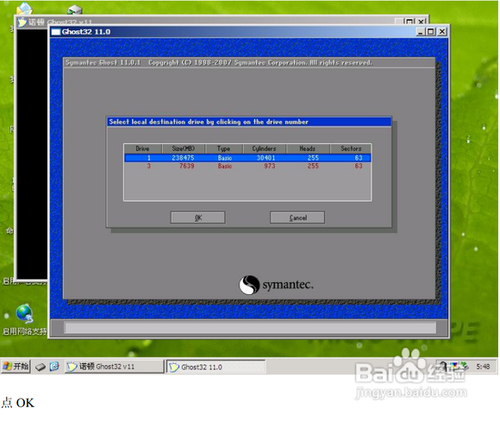Close the background 诺顿 Ghost32 v11 window
The height and width of the screenshot is (421, 500).
pyautogui.click(x=422, y=21)
